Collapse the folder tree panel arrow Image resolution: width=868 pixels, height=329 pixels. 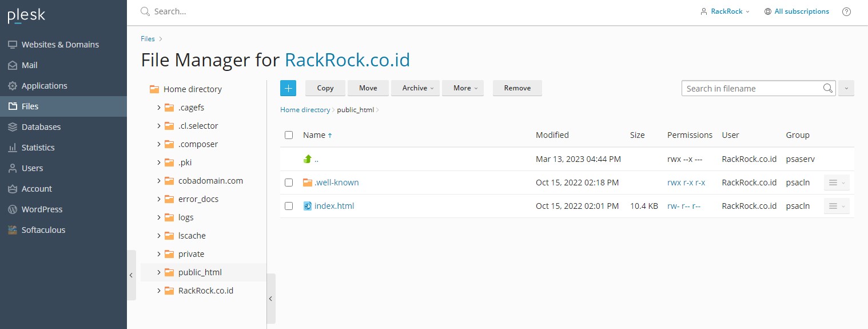[271, 299]
